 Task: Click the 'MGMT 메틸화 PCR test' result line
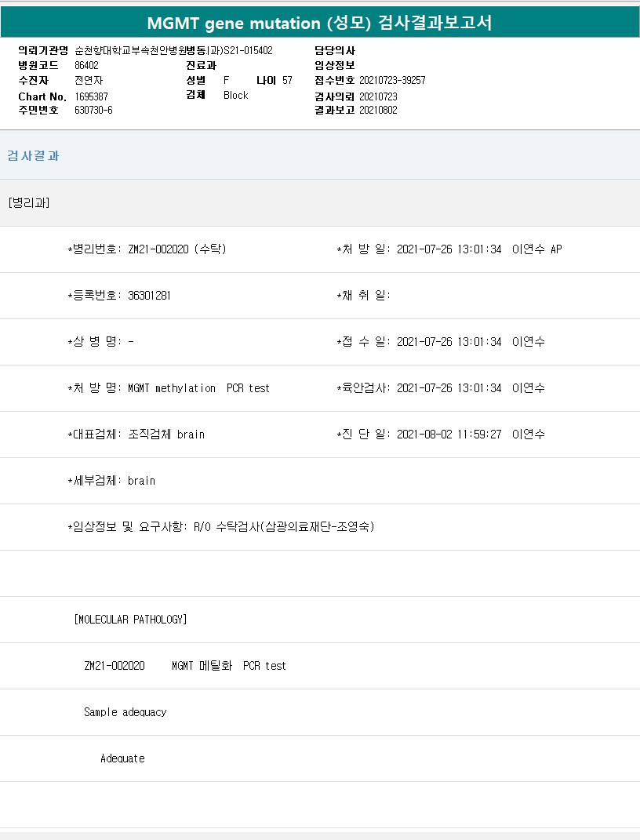tap(229, 665)
